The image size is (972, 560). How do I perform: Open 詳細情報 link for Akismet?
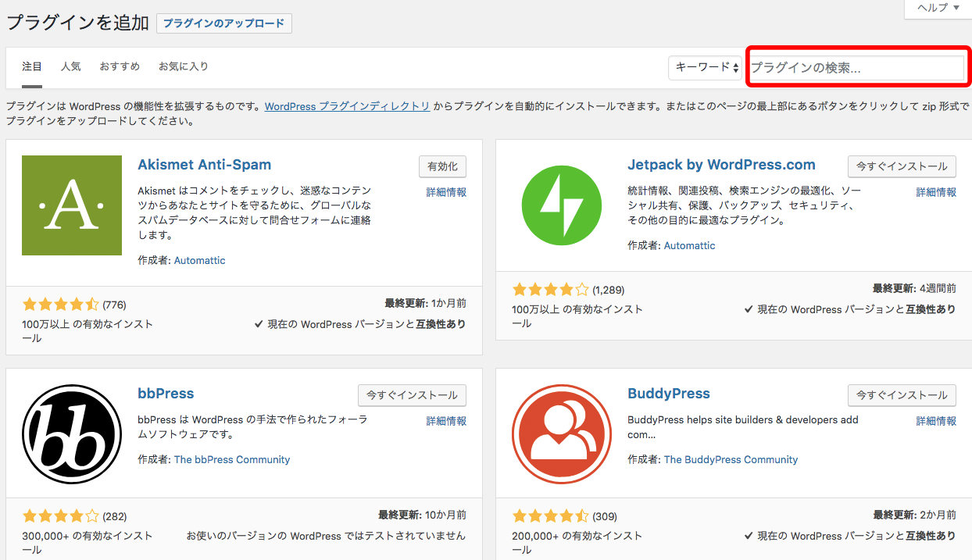(446, 192)
